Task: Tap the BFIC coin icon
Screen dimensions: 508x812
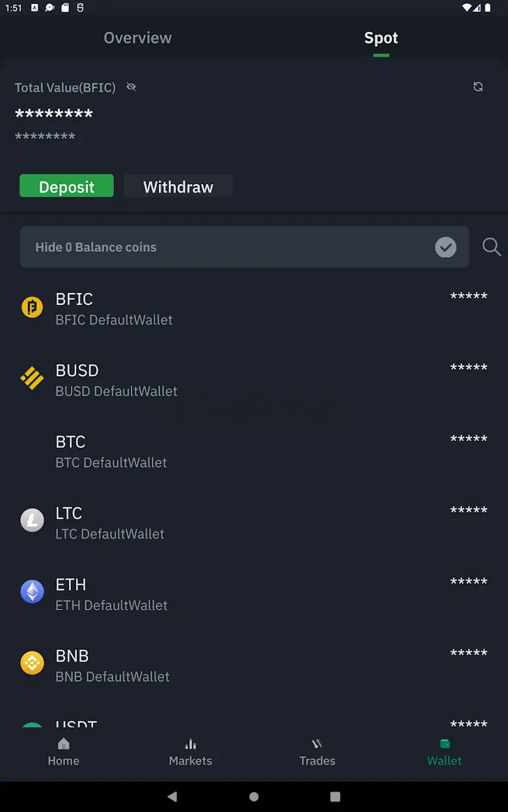Action: 32,306
